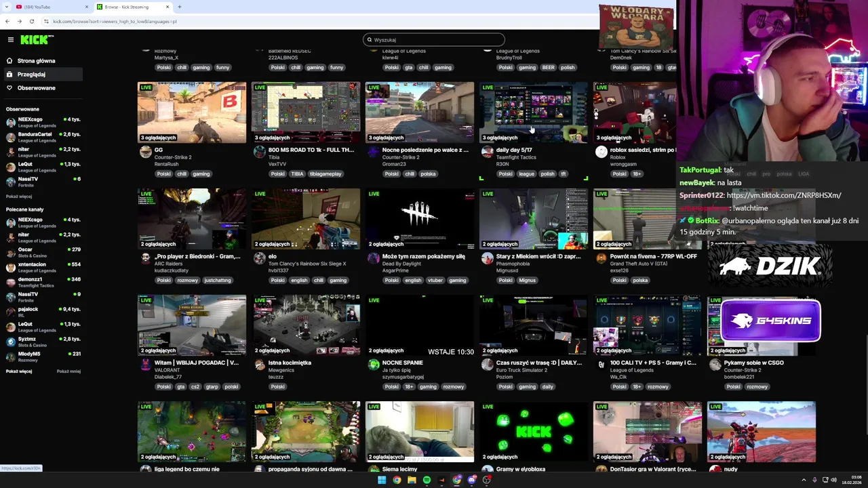Open Stary z Mlekiem wrócił stream title

click(x=538, y=256)
